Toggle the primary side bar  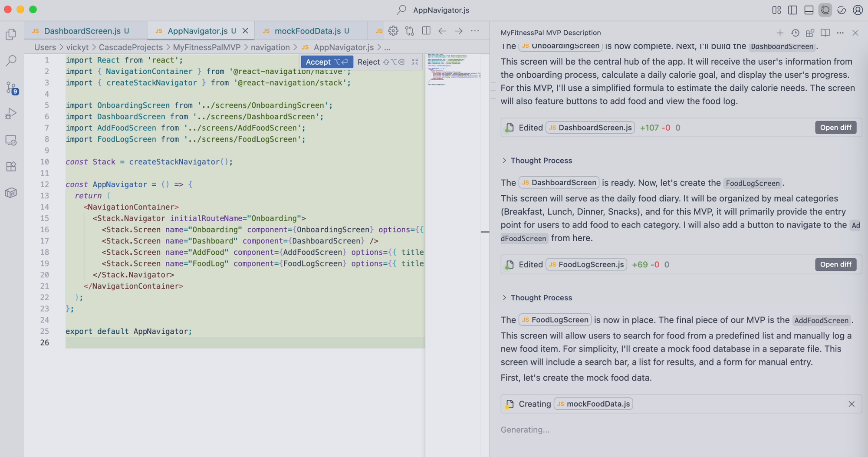792,10
